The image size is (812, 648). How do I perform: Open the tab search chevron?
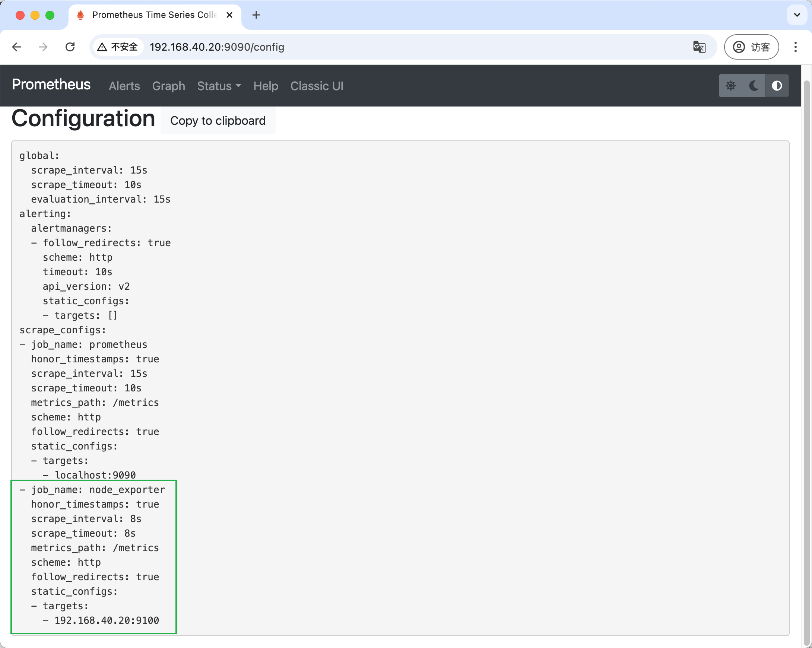click(797, 15)
